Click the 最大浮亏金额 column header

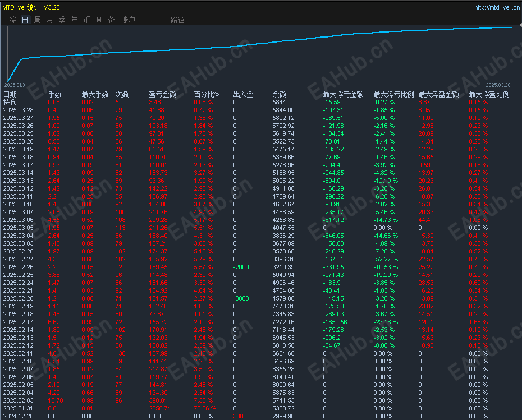coord(343,94)
